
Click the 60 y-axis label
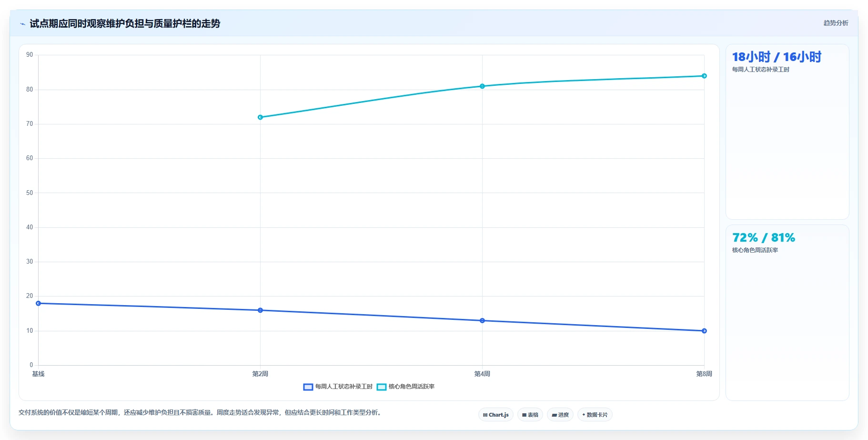pyautogui.click(x=30, y=158)
